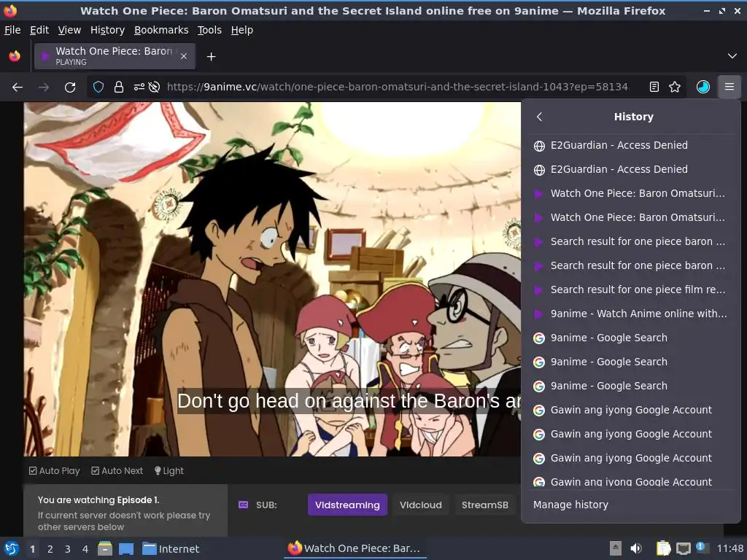
Task: Open the permissions icon in the address bar
Action: [139, 87]
